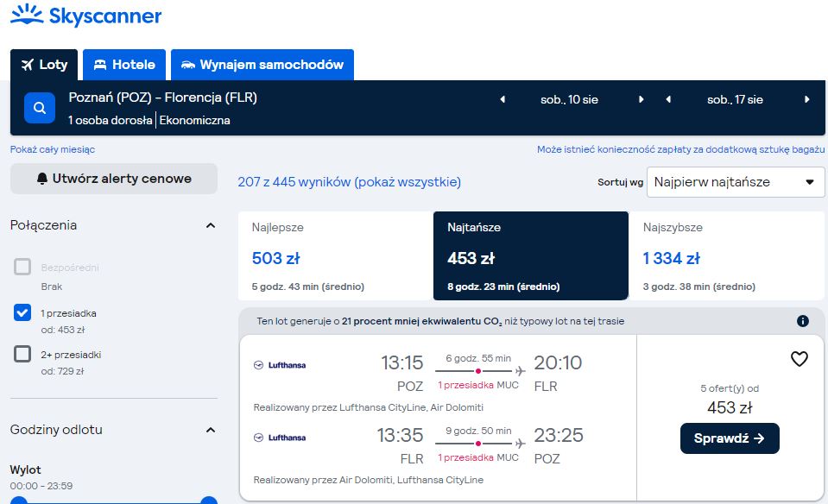Go to previous departure date arrow
828x504 pixels.
coord(502,99)
